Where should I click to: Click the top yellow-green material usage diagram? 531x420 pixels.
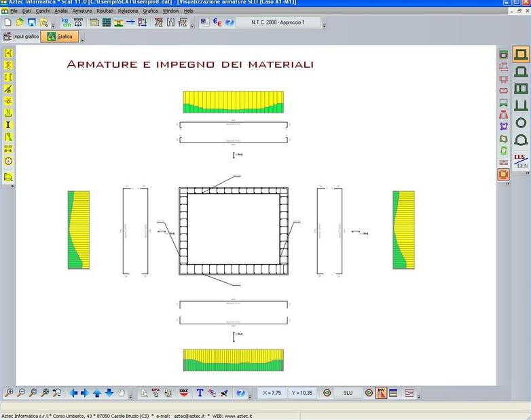pyautogui.click(x=233, y=102)
